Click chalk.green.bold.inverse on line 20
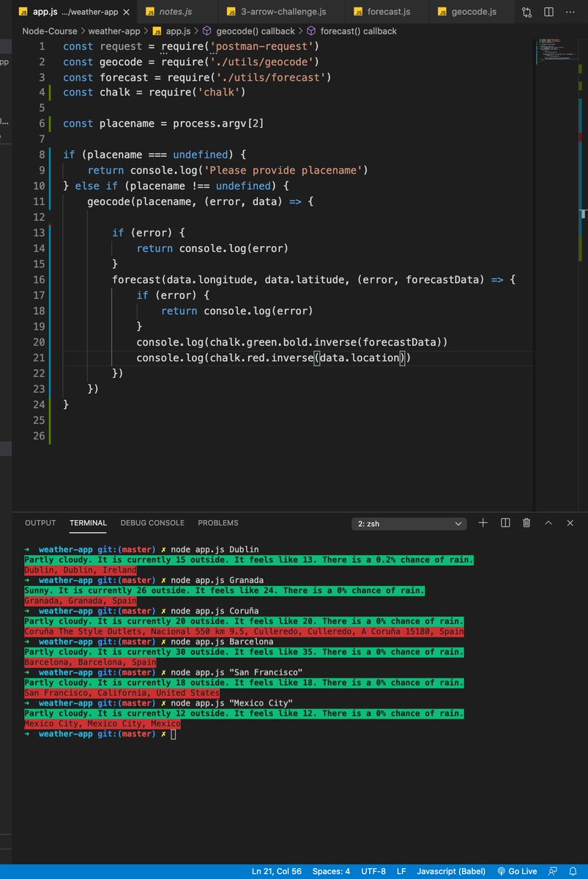The image size is (588, 879). click(x=283, y=342)
